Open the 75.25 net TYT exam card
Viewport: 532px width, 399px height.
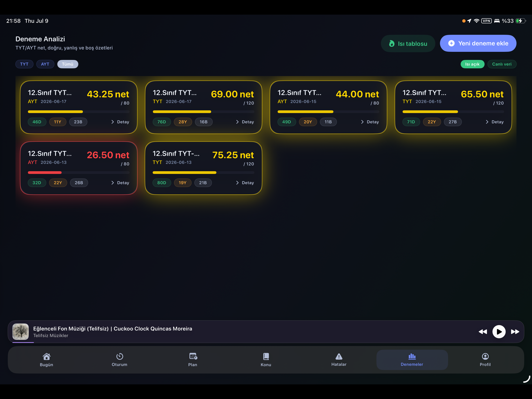tap(203, 168)
